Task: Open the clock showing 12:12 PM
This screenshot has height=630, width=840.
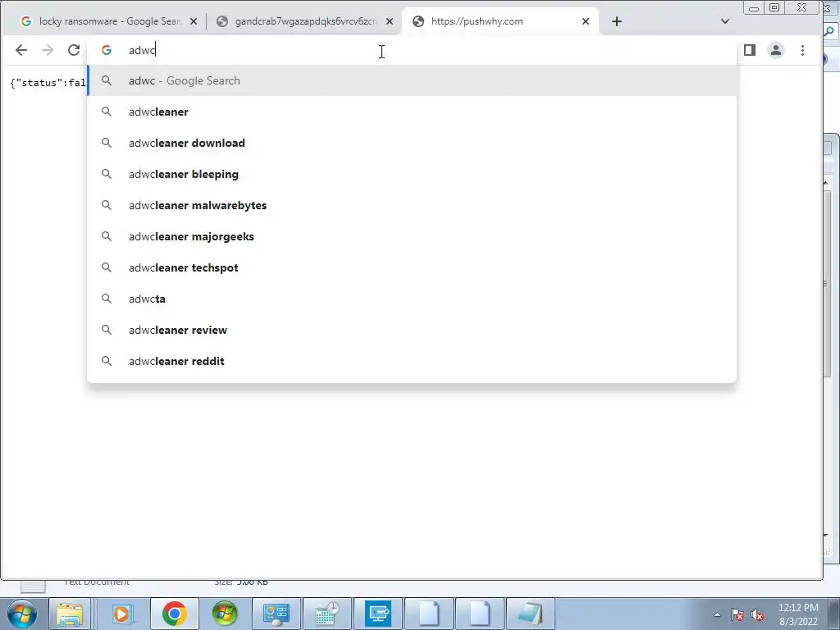Action: coord(798,614)
